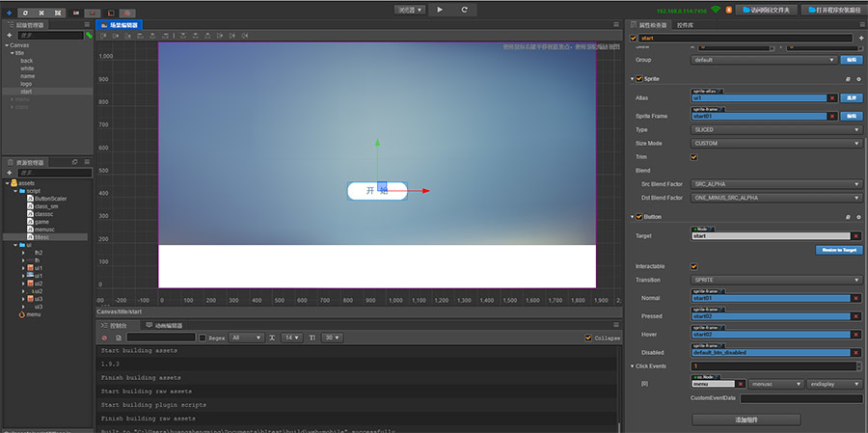
Task: Open the browser preview dropdown
Action: [410, 10]
